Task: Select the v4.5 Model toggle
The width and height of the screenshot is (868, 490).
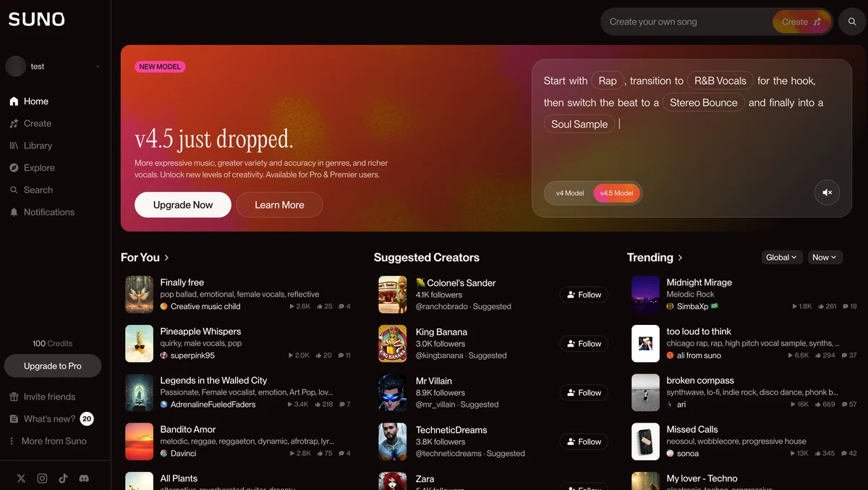Action: coord(616,193)
